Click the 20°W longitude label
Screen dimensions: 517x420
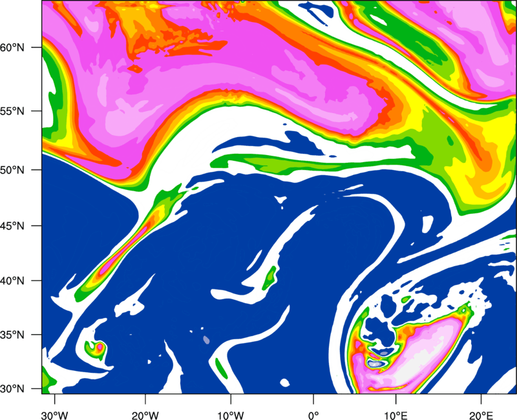[145, 415]
